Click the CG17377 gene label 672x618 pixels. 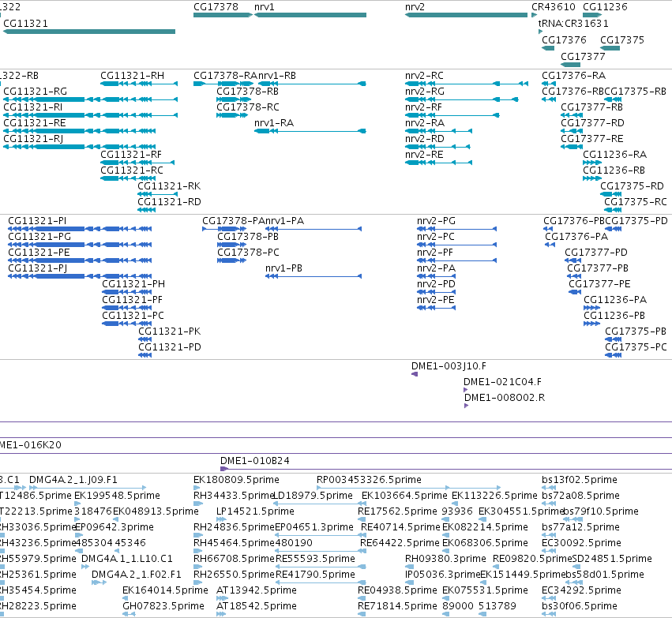point(583,57)
